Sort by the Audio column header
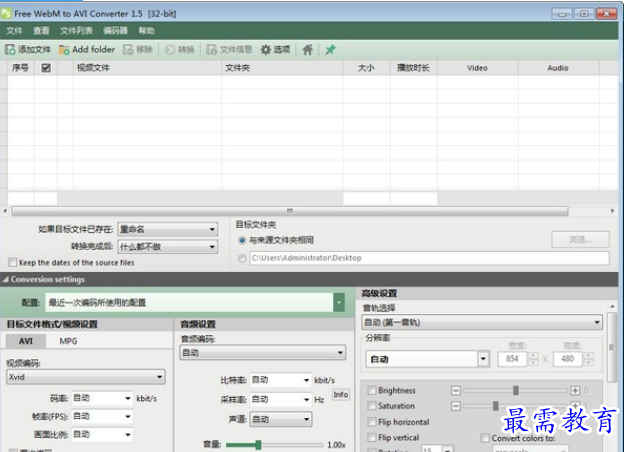The width and height of the screenshot is (625, 452). coord(558,68)
